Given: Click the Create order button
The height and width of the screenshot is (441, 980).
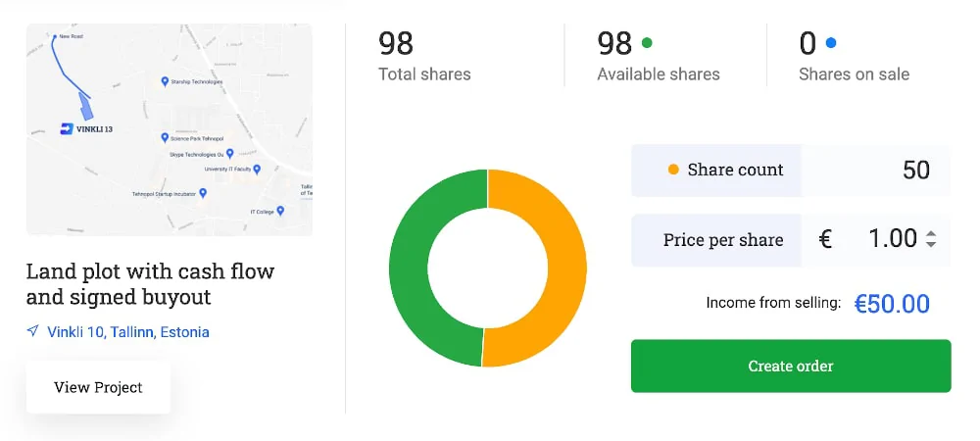Looking at the screenshot, I should pos(791,367).
